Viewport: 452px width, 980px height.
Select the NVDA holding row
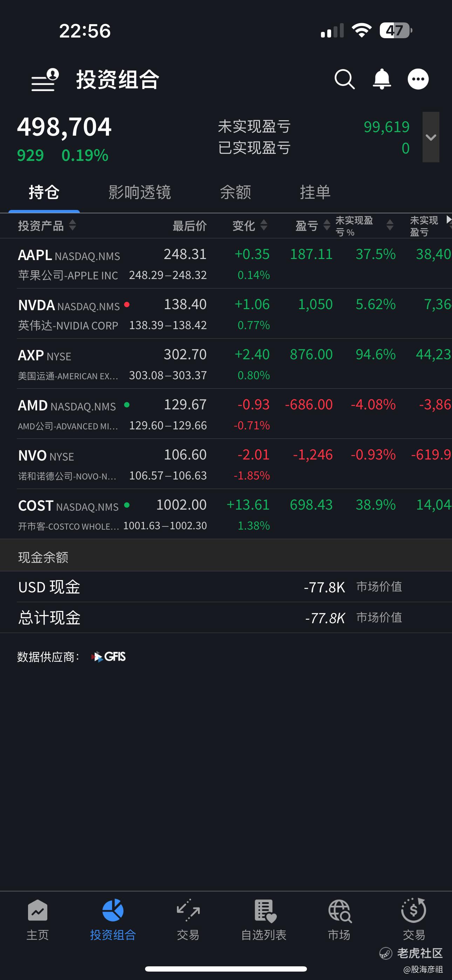pos(114,314)
